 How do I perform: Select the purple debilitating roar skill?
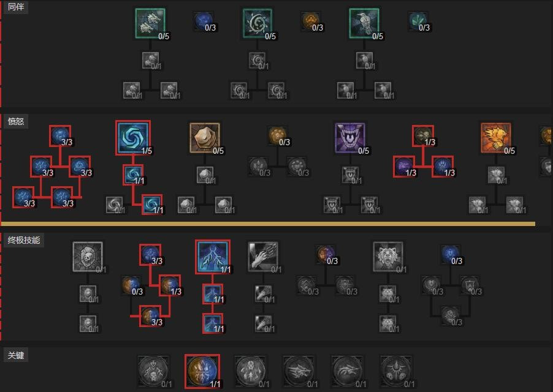coord(350,138)
